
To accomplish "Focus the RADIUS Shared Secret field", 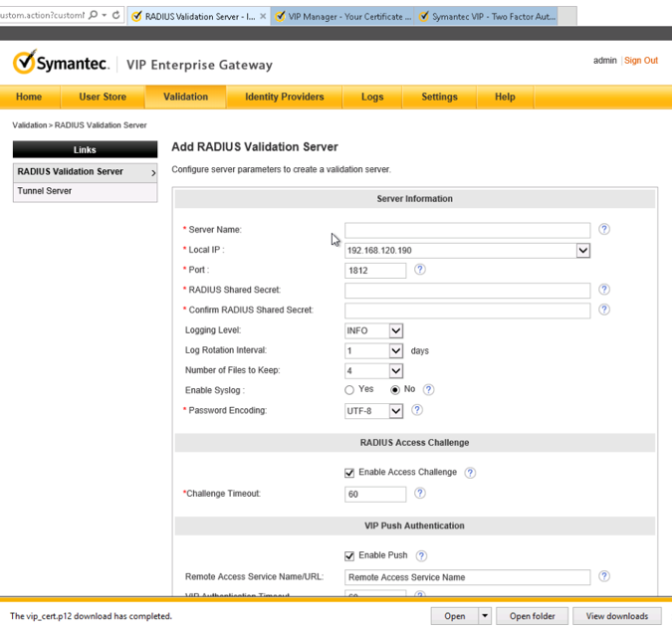I will coord(467,291).
